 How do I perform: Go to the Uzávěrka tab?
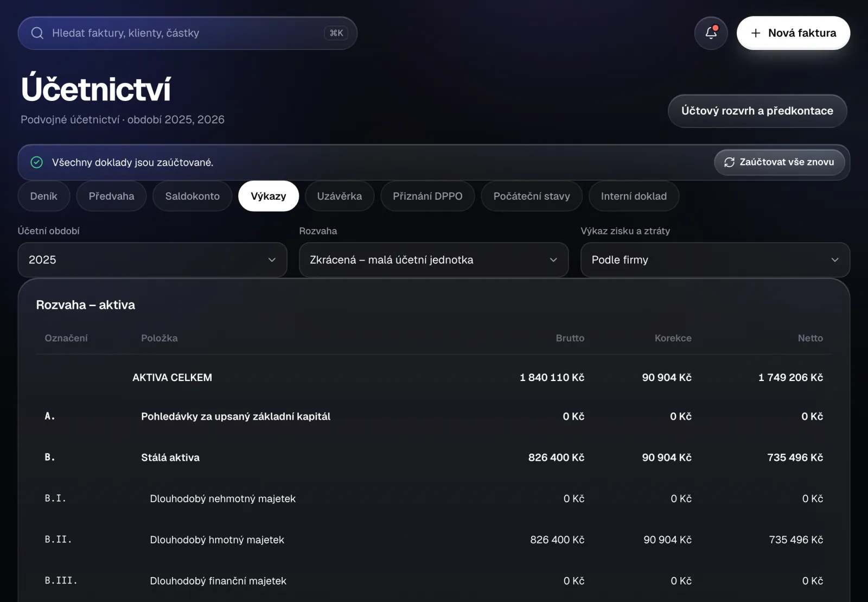[x=340, y=196]
